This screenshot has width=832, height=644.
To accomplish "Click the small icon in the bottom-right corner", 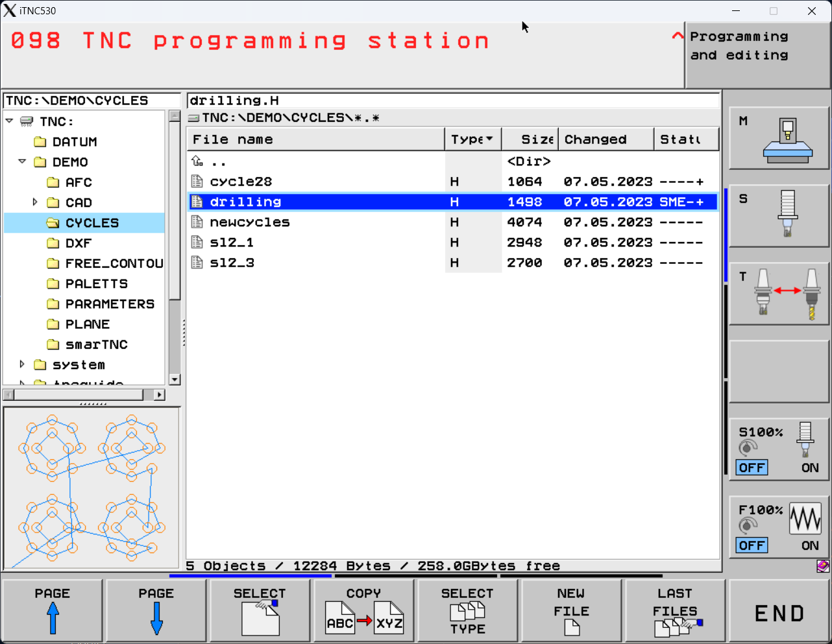I will click(x=823, y=566).
